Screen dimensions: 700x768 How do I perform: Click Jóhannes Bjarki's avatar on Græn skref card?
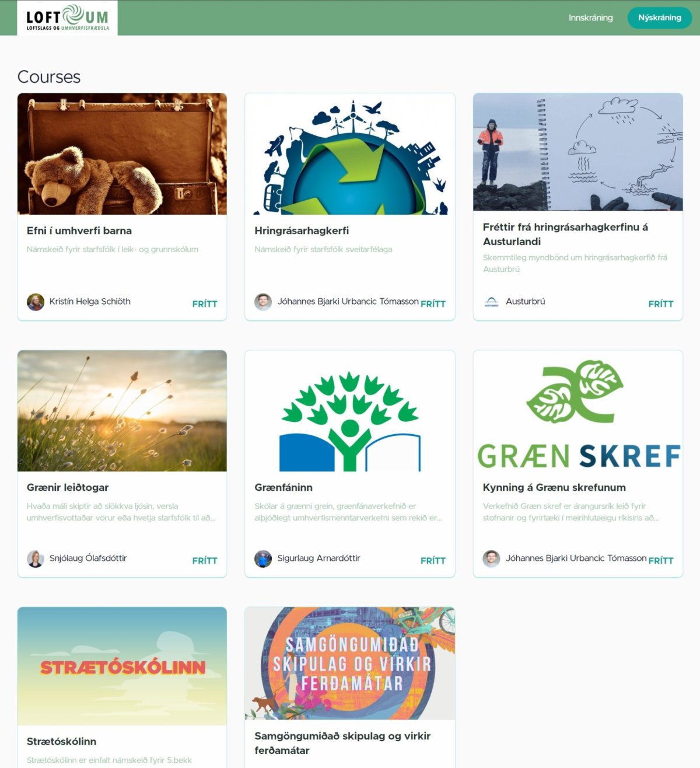[492, 558]
